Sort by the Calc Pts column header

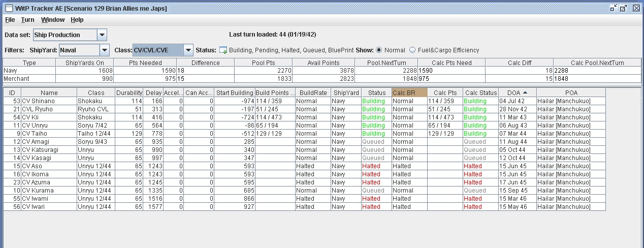click(445, 92)
